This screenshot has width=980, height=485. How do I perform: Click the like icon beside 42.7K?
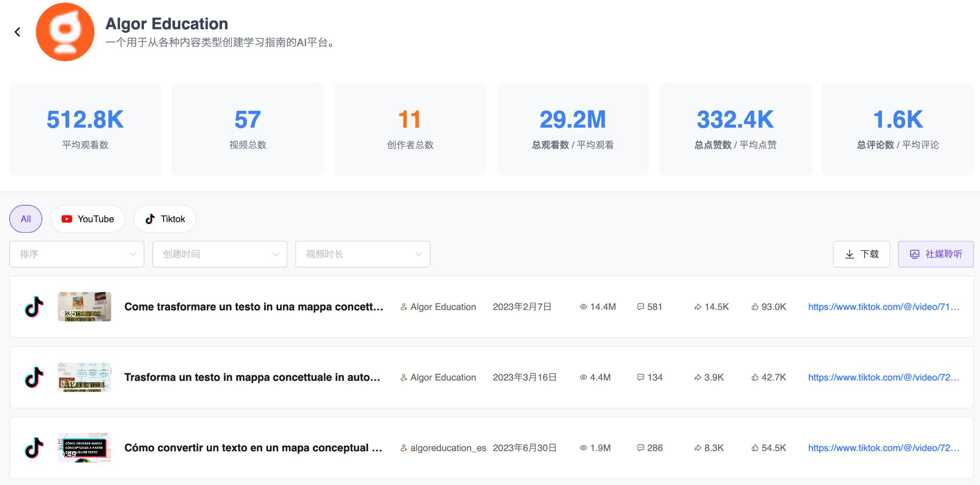coord(755,377)
